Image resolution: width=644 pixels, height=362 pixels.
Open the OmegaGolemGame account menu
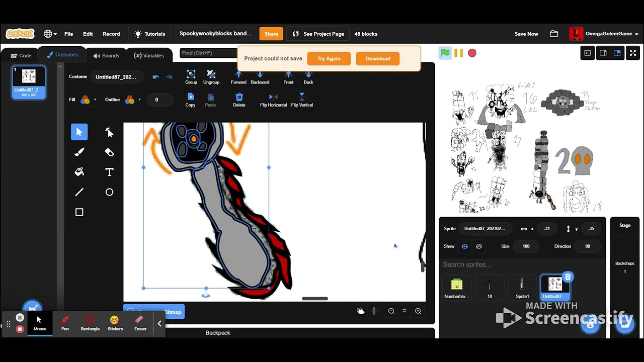pos(604,34)
